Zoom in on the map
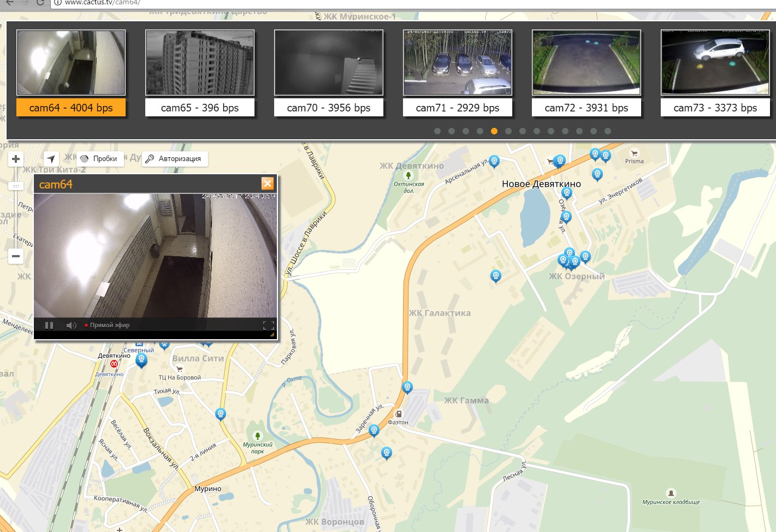776x532 pixels. (x=16, y=159)
